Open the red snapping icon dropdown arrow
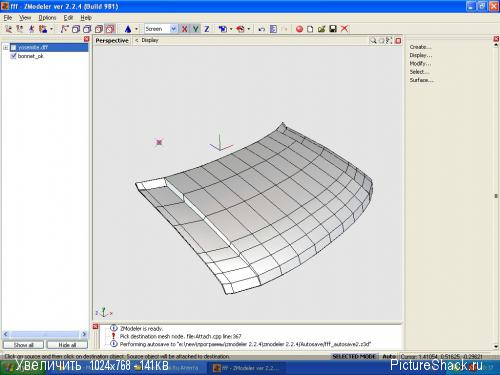This screenshot has height=375, width=500. tap(249, 29)
